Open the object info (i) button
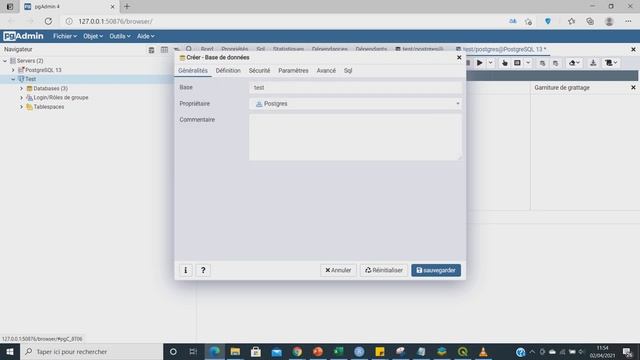Viewport: 640px width, 360px height. coord(186,270)
